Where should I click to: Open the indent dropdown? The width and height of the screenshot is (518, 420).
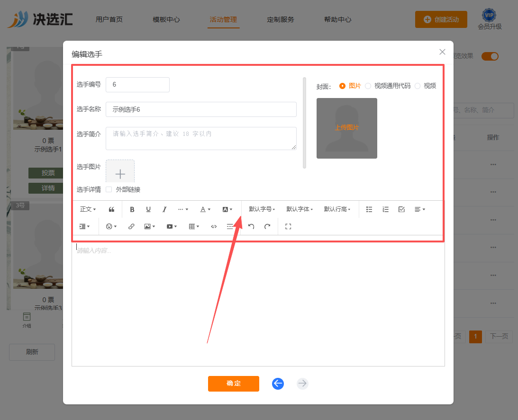pyautogui.click(x=84, y=226)
